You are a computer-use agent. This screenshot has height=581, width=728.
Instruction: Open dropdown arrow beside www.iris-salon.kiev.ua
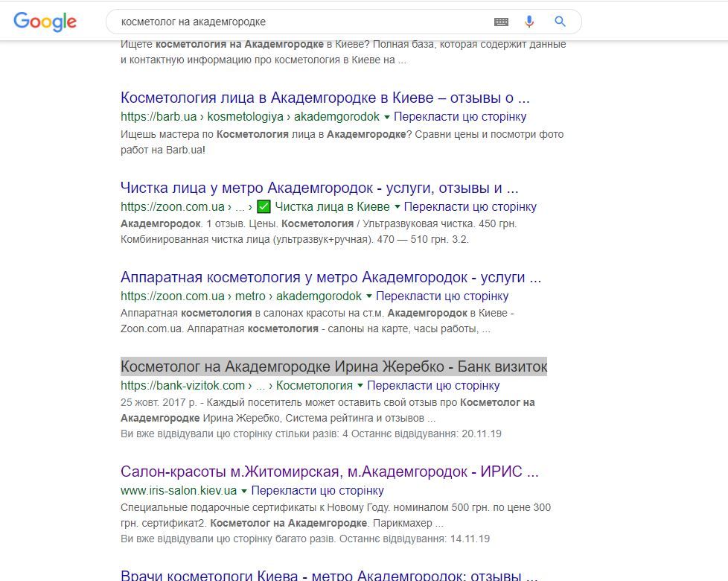tap(244, 491)
